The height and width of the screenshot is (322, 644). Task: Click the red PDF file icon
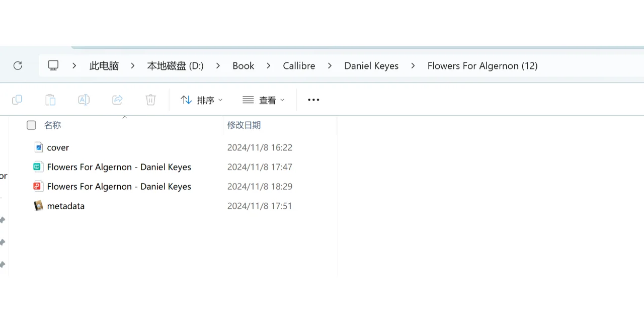tap(38, 186)
